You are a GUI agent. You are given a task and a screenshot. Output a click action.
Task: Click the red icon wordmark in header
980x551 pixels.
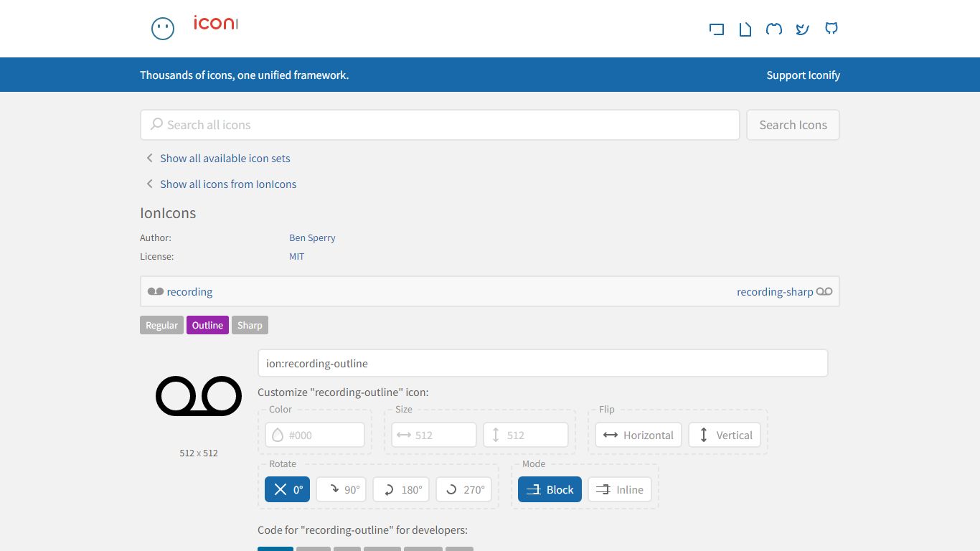[215, 23]
